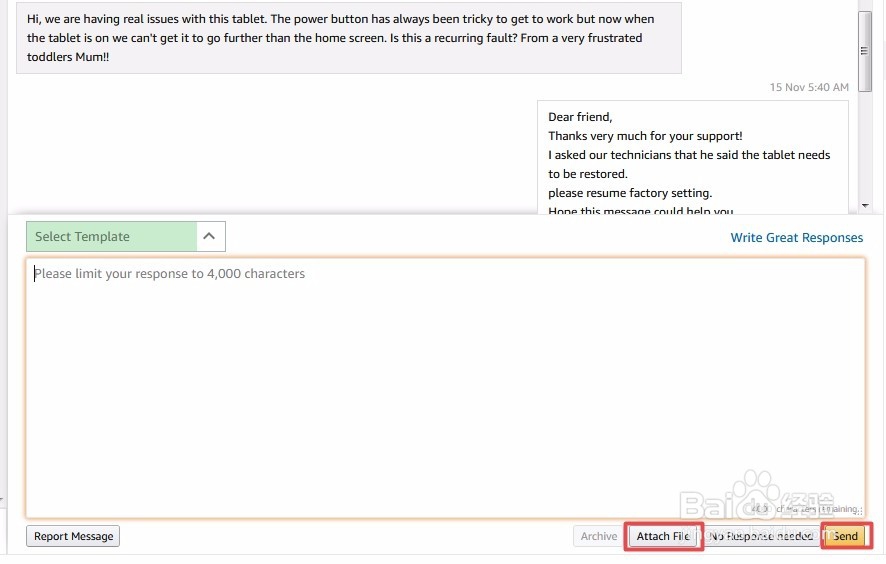Click the 'please resume factory setting' line
Viewport: 886px width, 564px height.
click(x=630, y=193)
